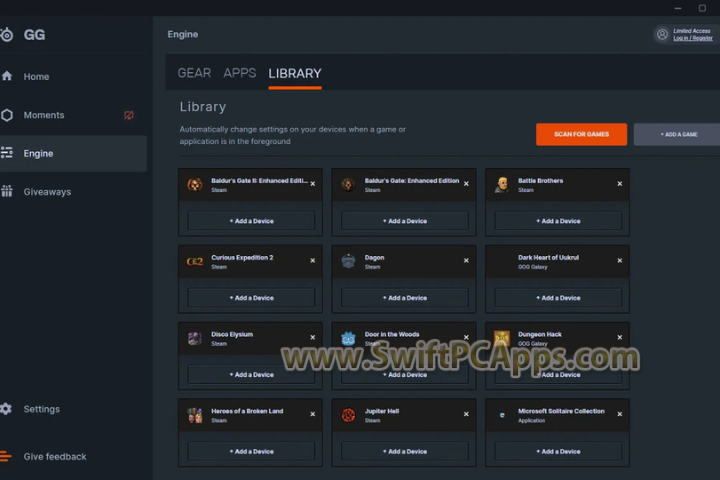Screen dimensions: 720x480
Task: Remove Battle Brothers from the library
Action: (x=619, y=184)
